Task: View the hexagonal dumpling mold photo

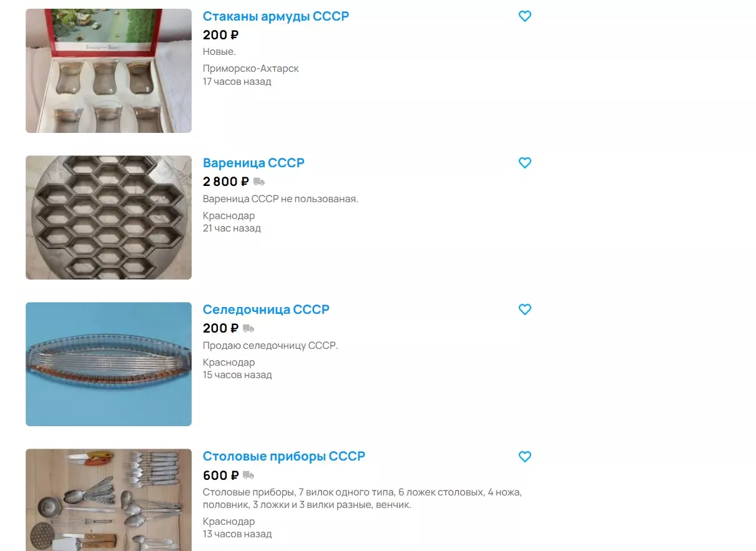Action: pyautogui.click(x=109, y=217)
